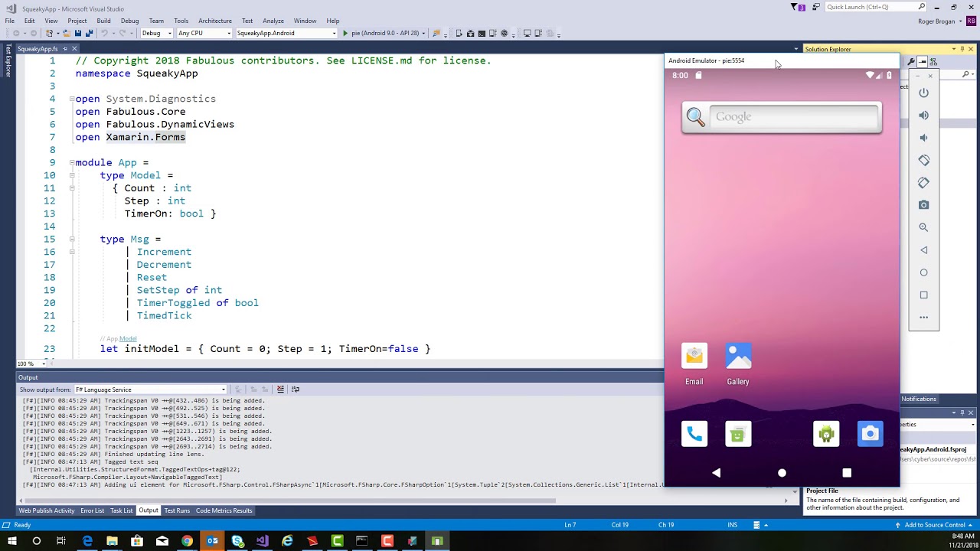Open Debug configuration dropdown

157,33
